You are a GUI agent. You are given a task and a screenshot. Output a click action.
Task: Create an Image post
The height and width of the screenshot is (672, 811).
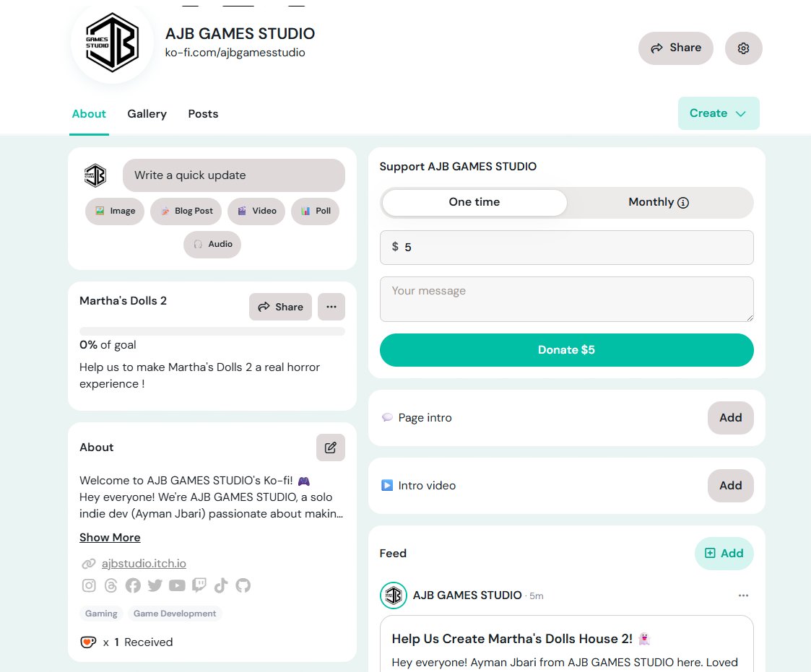pyautogui.click(x=115, y=211)
